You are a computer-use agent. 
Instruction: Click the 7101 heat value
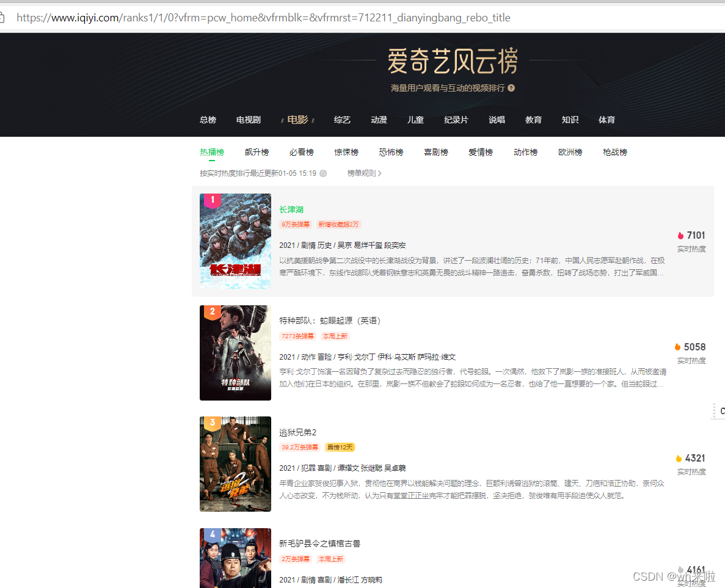tap(696, 236)
